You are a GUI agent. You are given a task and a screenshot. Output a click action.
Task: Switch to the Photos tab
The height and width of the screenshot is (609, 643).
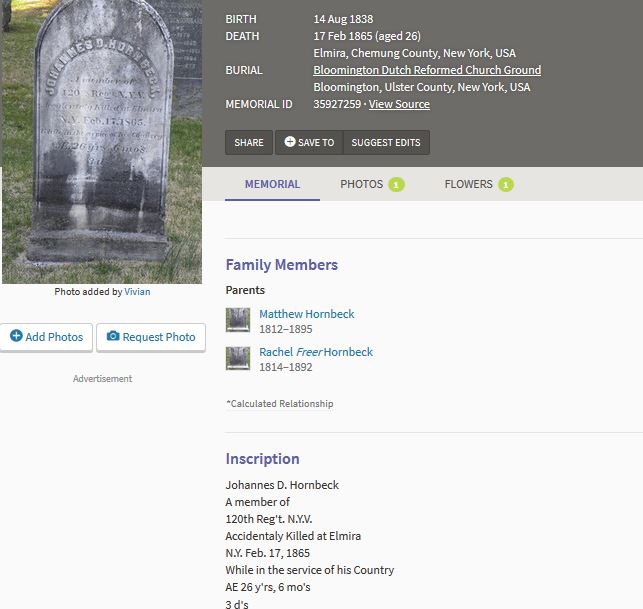click(x=372, y=184)
